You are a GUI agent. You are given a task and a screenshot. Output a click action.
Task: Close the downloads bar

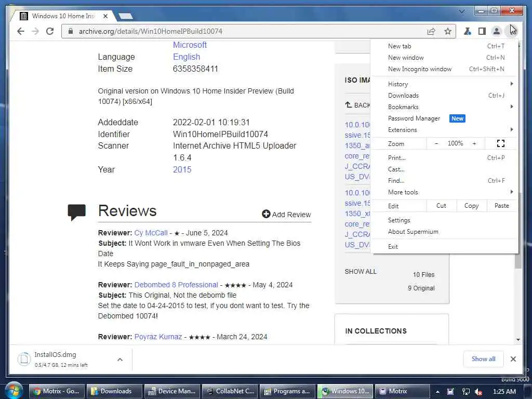point(513,359)
